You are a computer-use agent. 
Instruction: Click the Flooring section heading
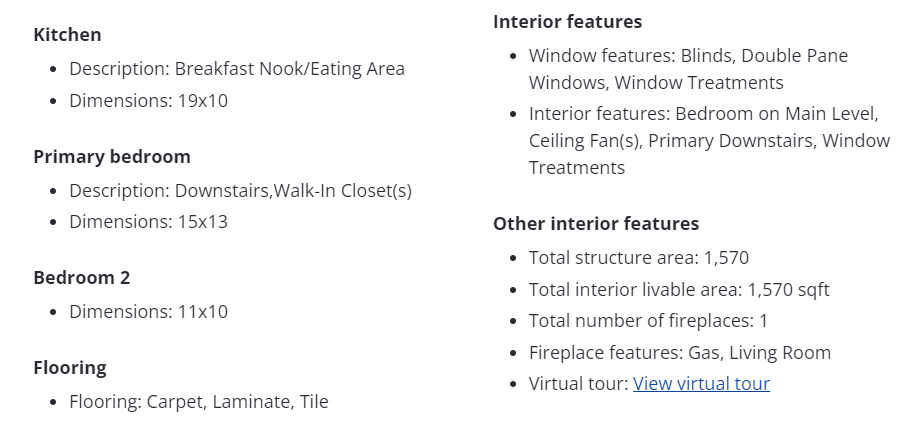point(69,368)
